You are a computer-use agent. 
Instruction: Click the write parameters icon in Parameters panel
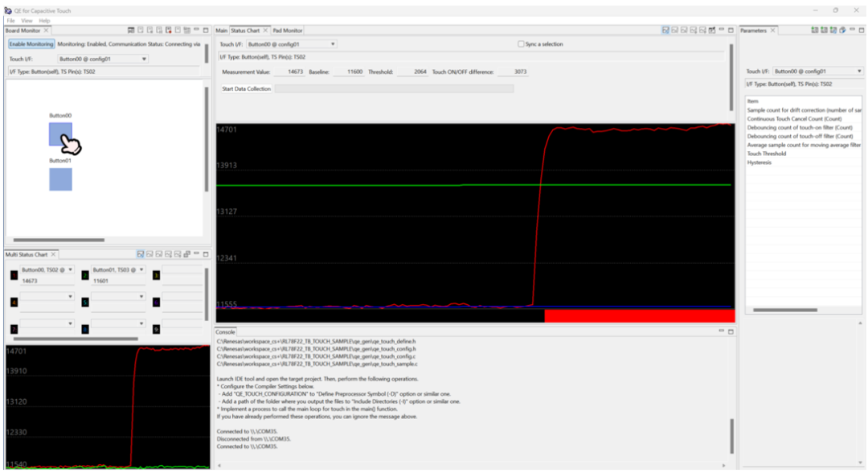point(824,29)
